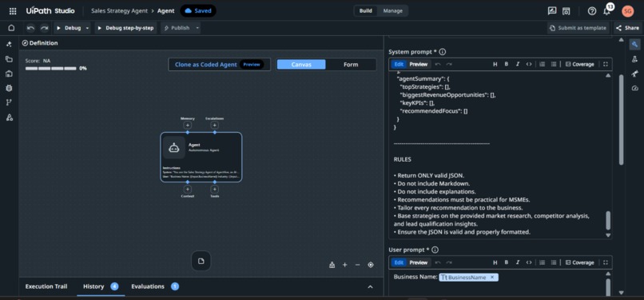Switch to Form view

tap(351, 65)
